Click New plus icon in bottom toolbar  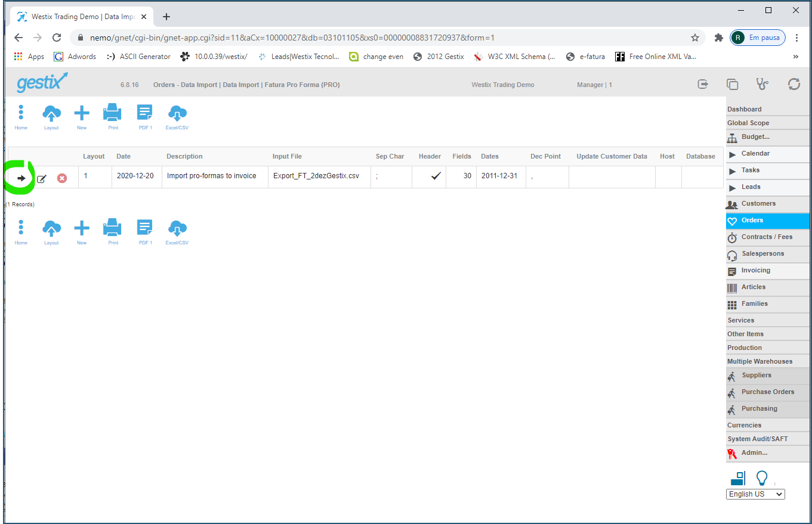(x=82, y=232)
